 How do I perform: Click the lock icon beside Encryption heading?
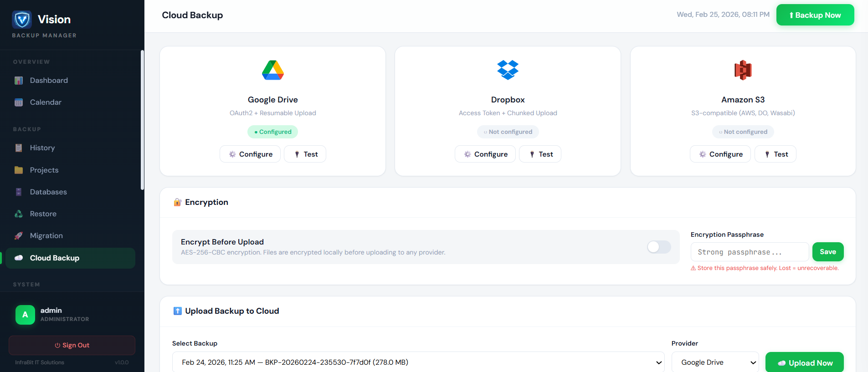click(x=178, y=202)
